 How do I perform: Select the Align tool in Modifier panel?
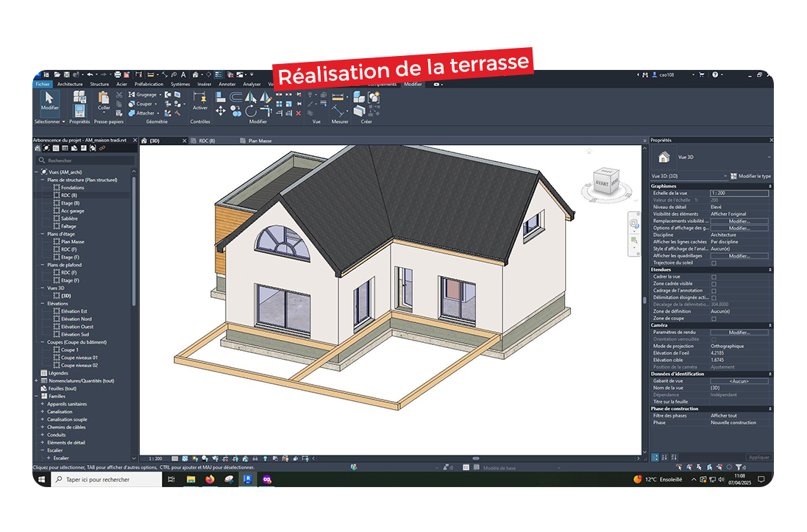click(220, 96)
